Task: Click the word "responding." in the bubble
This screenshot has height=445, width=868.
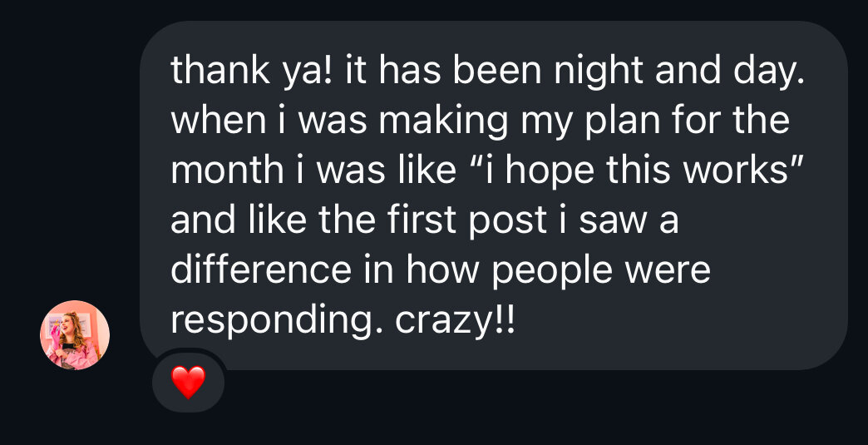Action: (x=277, y=320)
